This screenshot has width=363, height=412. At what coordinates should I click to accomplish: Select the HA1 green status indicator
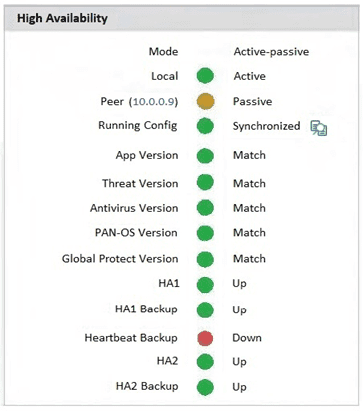click(x=205, y=285)
